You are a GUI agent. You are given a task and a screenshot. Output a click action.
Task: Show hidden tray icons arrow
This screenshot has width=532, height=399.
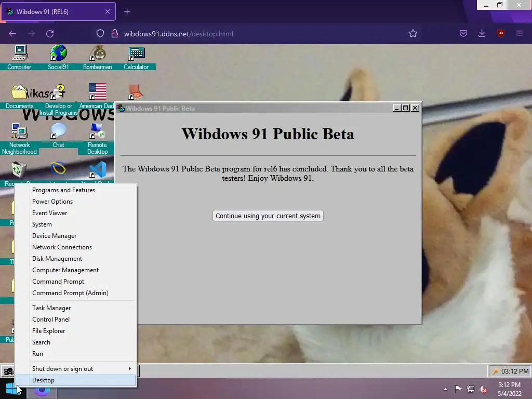coord(445,389)
